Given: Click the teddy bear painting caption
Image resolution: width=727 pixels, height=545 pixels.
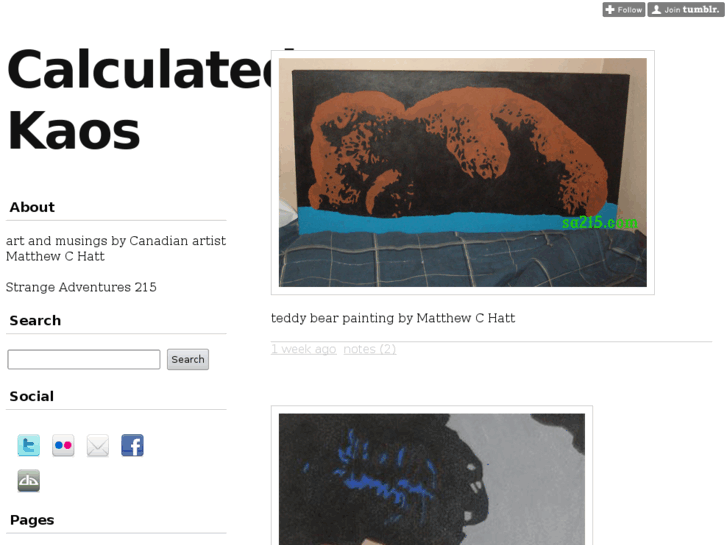Looking at the screenshot, I should tap(393, 318).
